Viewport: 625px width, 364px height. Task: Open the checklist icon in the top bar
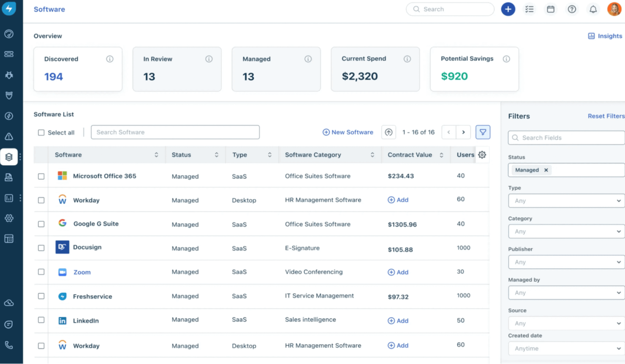(530, 9)
